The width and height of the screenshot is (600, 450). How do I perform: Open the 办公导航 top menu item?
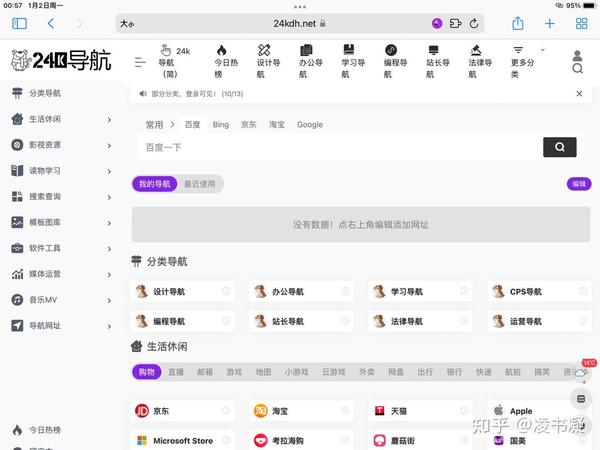(x=310, y=62)
